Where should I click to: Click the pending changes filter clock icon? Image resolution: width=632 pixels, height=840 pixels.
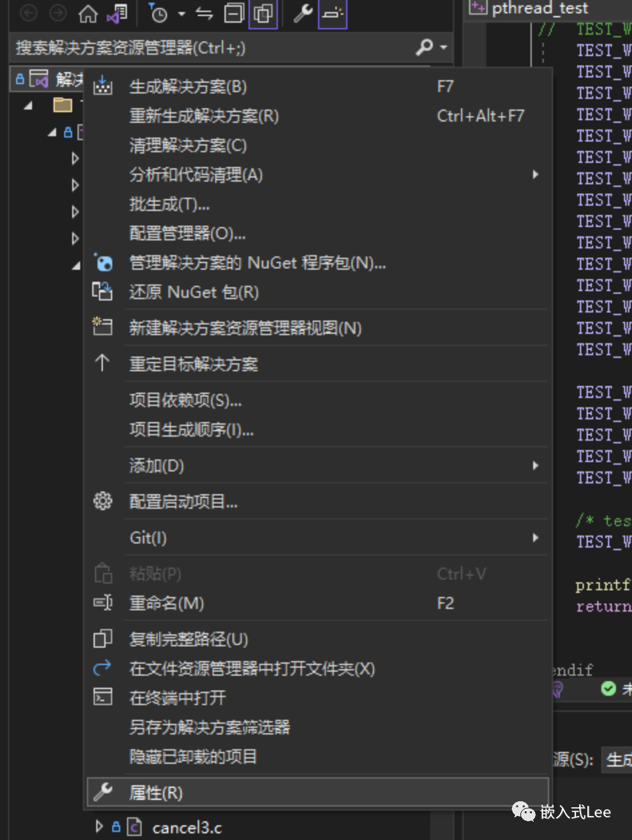pyautogui.click(x=158, y=13)
